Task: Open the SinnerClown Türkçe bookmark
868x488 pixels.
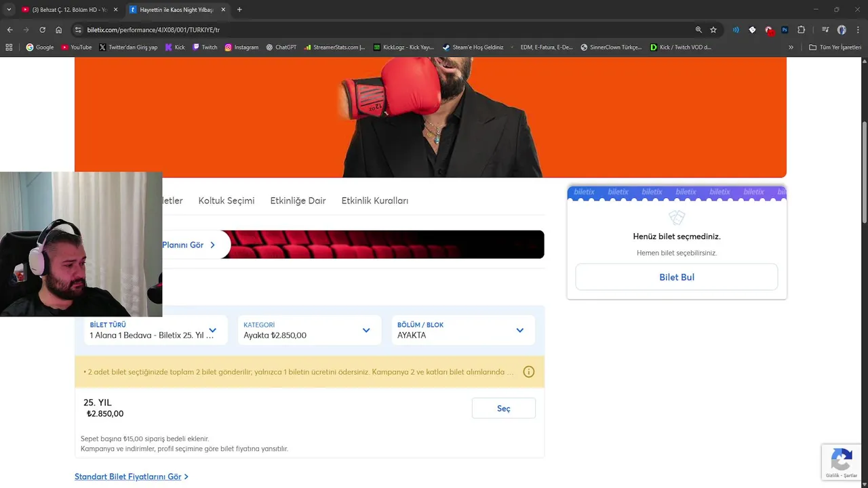Action: [611, 47]
